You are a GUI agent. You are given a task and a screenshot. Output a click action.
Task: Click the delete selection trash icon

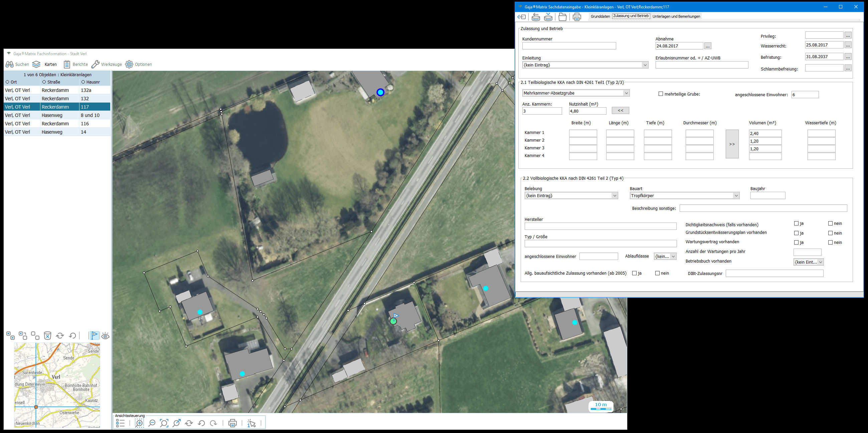pyautogui.click(x=47, y=336)
